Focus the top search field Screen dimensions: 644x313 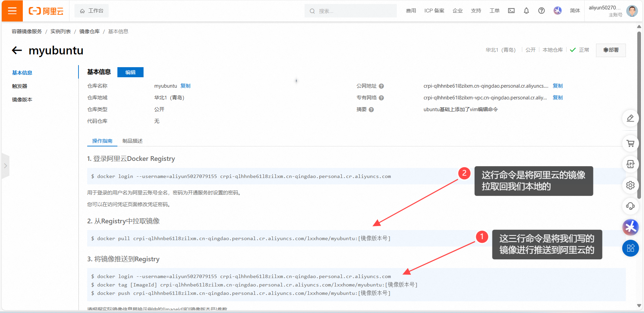[x=351, y=11]
